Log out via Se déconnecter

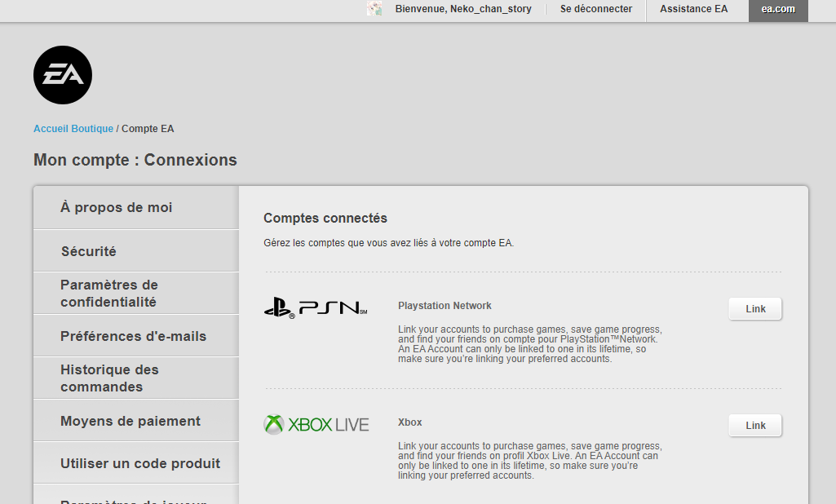tap(595, 9)
